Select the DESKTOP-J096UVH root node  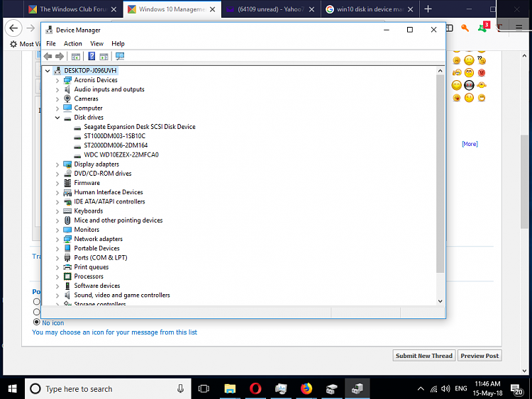coord(90,70)
